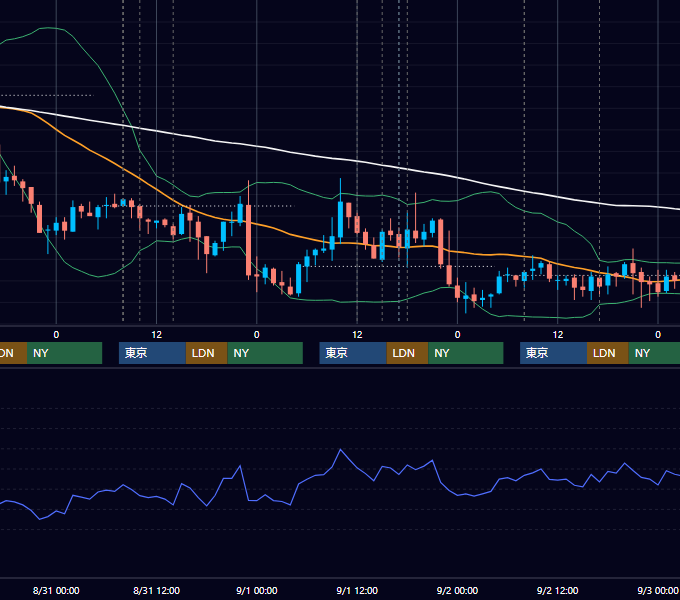Click the hour label 12 above 8/31 東京 block
This screenshot has width=680, height=600.
click(x=156, y=335)
